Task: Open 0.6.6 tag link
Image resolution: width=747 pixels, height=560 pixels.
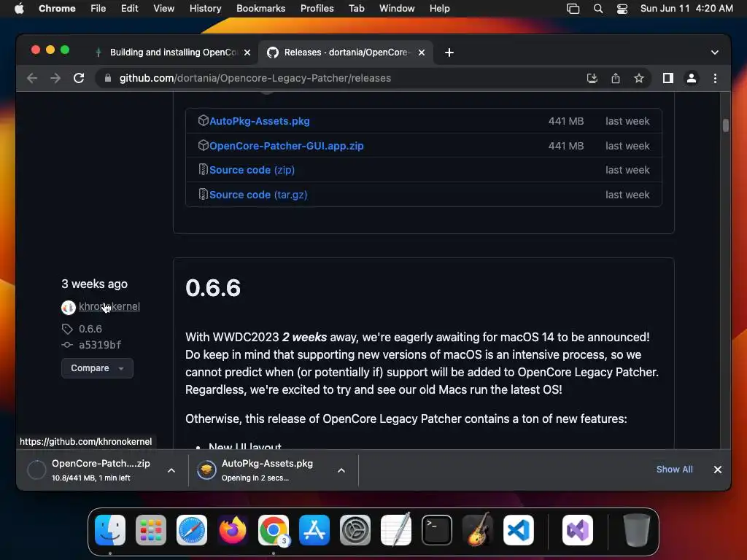Action: [90, 329]
